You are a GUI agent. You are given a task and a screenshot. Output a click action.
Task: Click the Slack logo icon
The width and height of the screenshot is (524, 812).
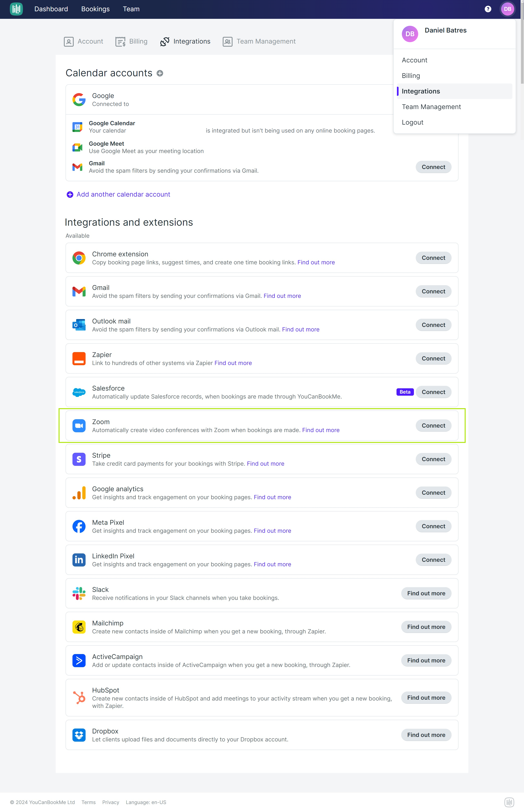79,593
